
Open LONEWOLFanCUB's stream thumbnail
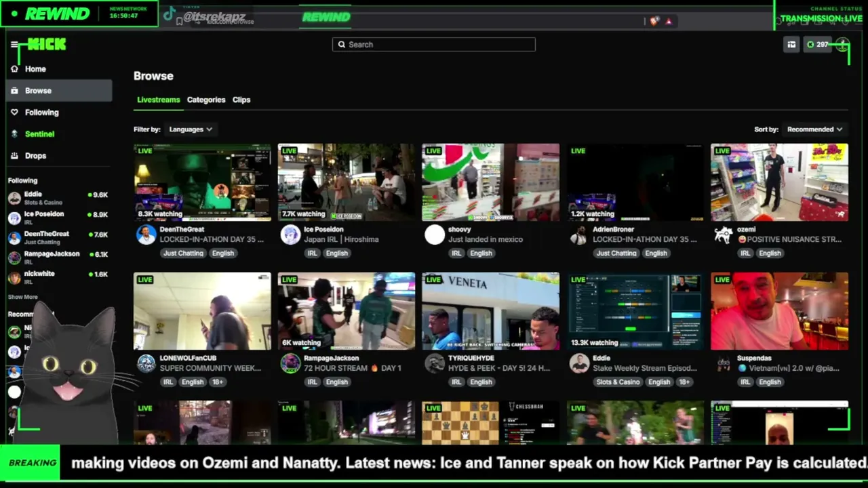(202, 311)
